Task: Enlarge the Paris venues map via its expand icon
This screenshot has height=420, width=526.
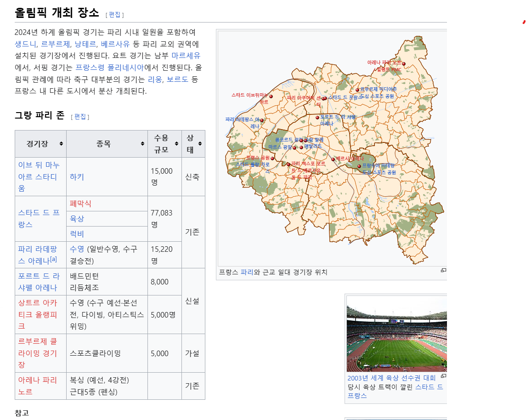Action: (443, 271)
